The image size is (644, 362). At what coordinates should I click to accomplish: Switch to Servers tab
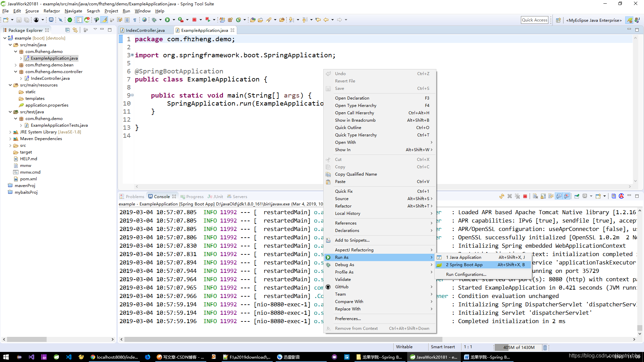[x=237, y=197]
